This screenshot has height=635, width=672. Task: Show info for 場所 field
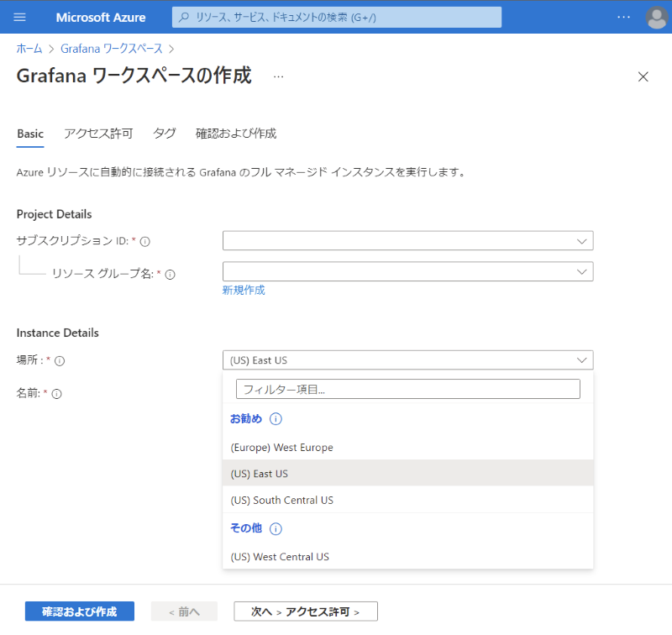tap(60, 361)
